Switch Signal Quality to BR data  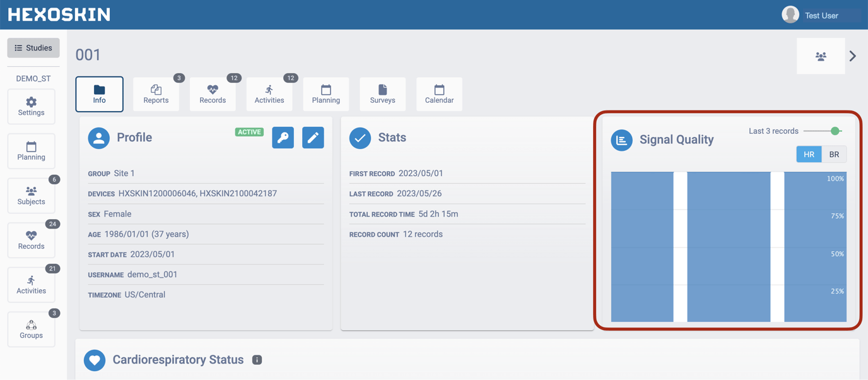[x=834, y=153]
